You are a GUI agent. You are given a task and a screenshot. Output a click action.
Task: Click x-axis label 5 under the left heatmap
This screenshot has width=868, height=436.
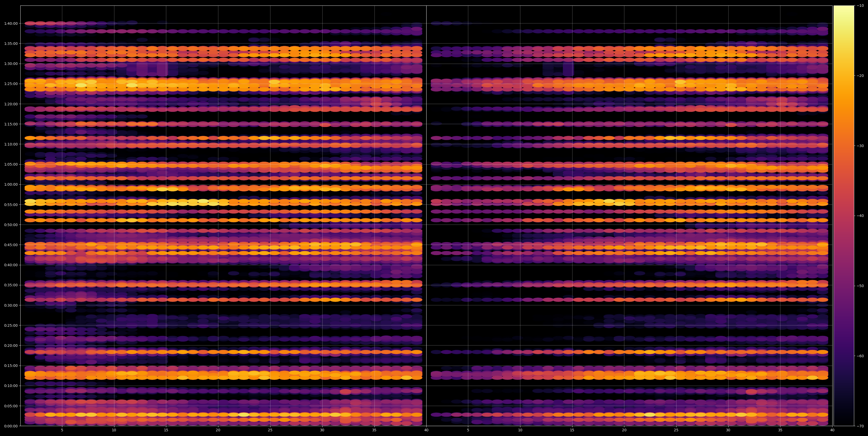click(62, 430)
